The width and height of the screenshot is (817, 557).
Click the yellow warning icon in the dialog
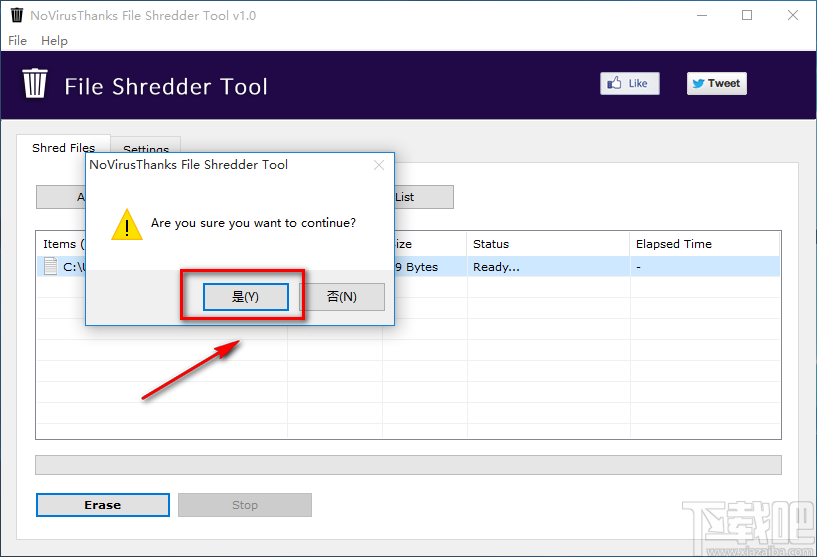click(127, 225)
